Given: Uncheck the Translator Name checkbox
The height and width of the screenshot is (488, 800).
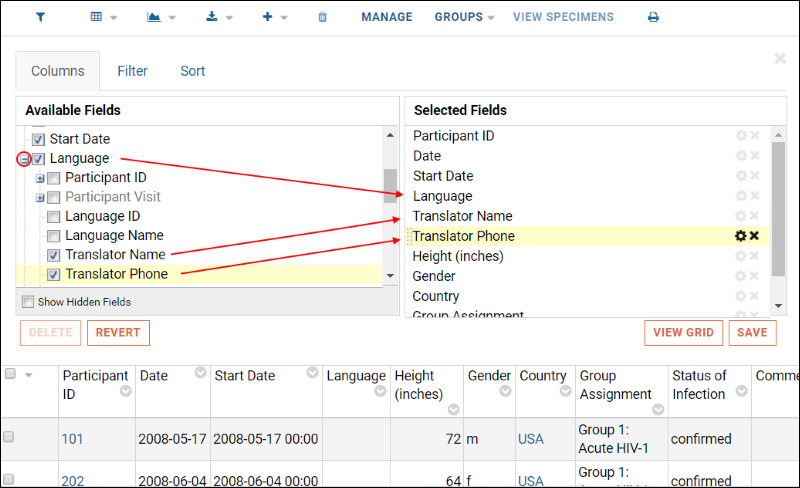Looking at the screenshot, I should 54,255.
